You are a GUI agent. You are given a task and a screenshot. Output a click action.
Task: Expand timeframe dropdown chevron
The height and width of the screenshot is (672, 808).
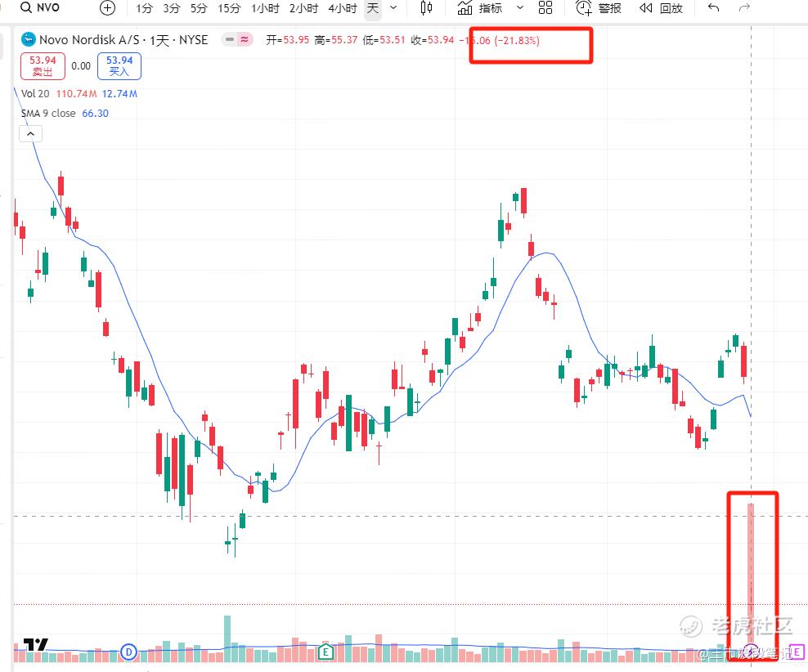pyautogui.click(x=393, y=7)
